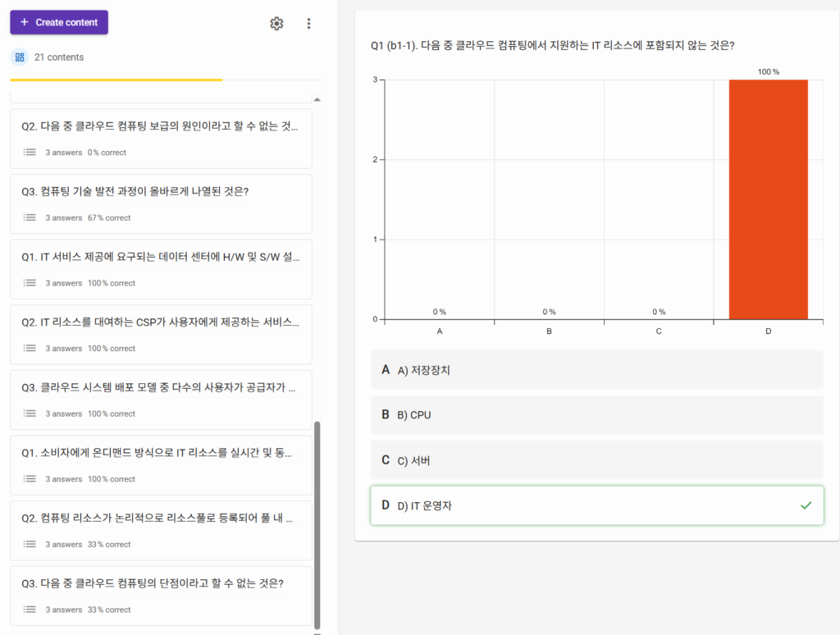This screenshot has height=635, width=840.
Task: Select Q1 IT 서비스 제공에 요구되는 question
Action: point(161,257)
